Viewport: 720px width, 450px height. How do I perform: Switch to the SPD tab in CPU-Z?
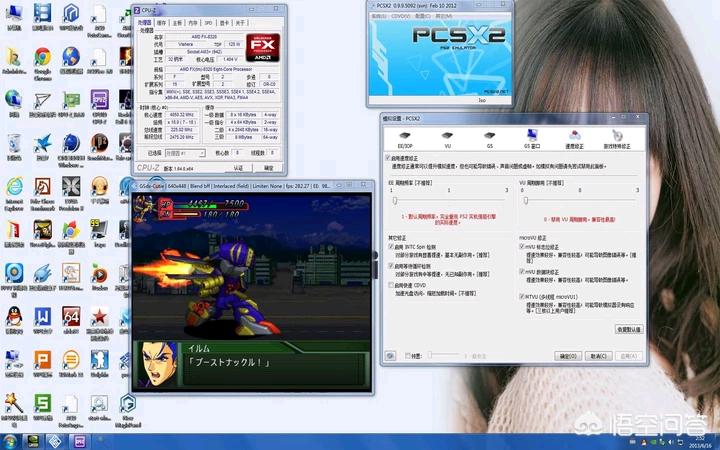coord(208,22)
